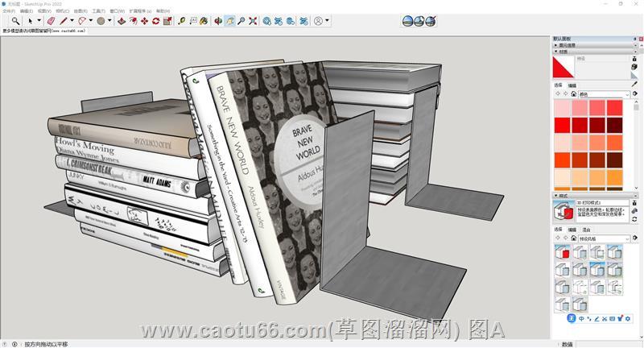This screenshot has width=644, height=348.
Task: Open the user account profile icon
Action: [x=318, y=21]
